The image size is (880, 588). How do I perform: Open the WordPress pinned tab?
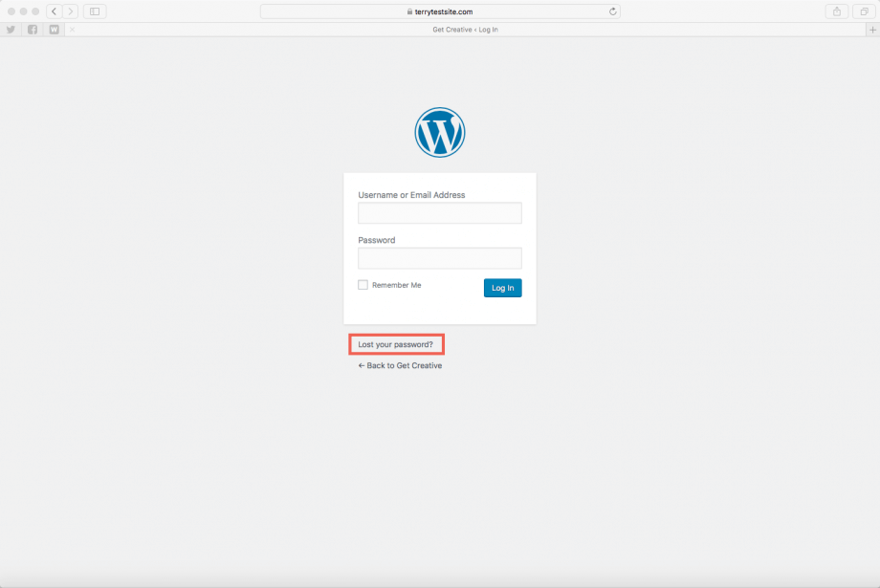pyautogui.click(x=54, y=30)
